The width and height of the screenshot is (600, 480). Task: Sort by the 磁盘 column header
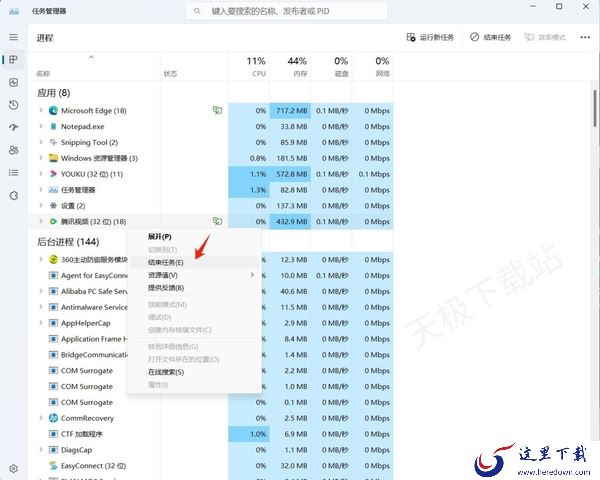(331, 66)
